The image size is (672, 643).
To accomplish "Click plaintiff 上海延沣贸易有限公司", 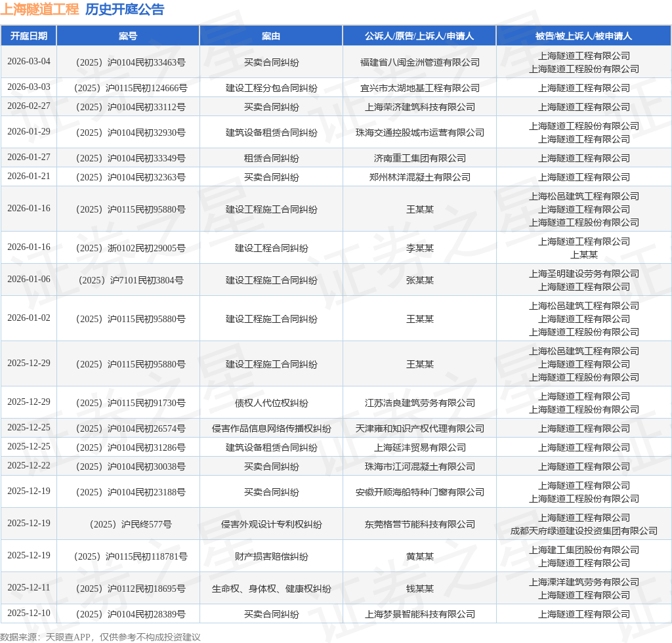I will click(419, 447).
